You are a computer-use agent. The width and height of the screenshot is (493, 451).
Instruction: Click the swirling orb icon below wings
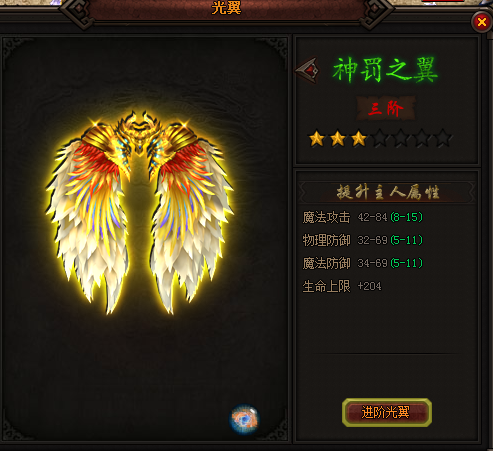point(244,419)
